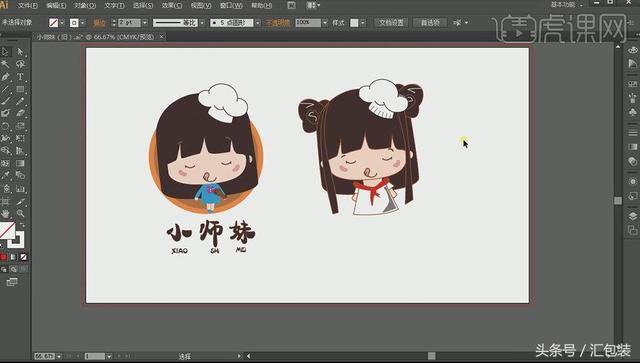This screenshot has height=363, width=640.
Task: Toggle the None fill mode button
Action: [24, 257]
